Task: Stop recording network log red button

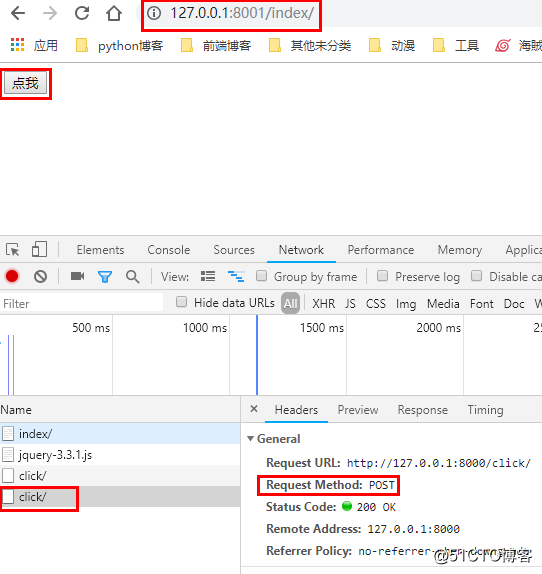Action: (12, 276)
